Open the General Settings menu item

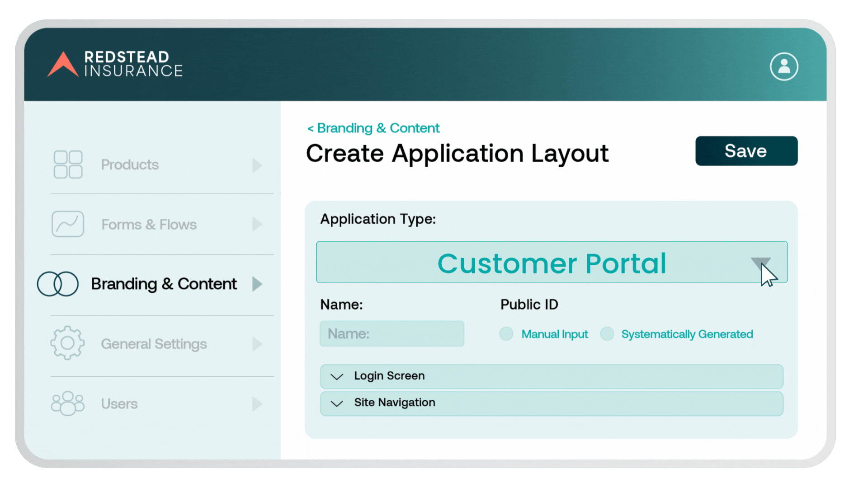[154, 344]
